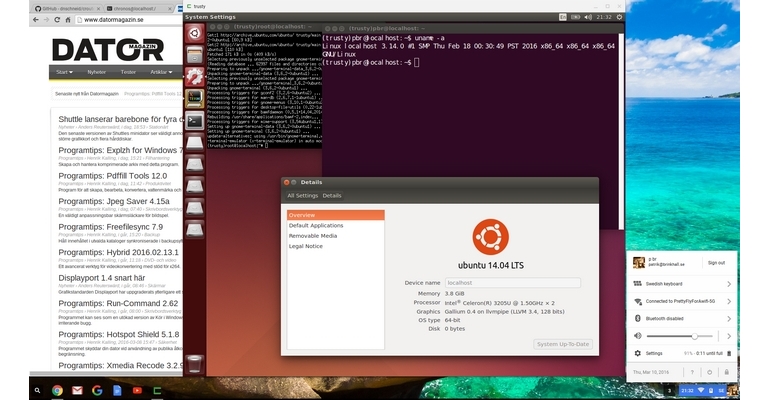Focus the root@localhost terminal window
This screenshot has width=770, height=400.
[x=264, y=86]
